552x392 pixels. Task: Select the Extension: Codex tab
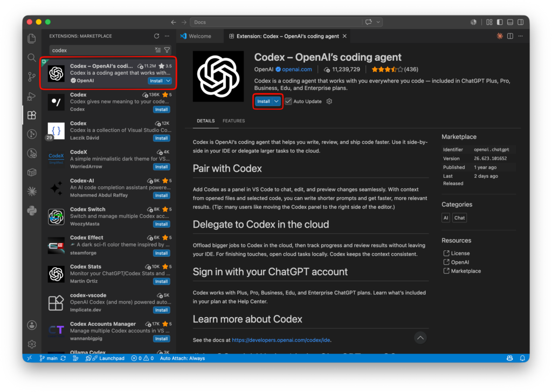(287, 36)
